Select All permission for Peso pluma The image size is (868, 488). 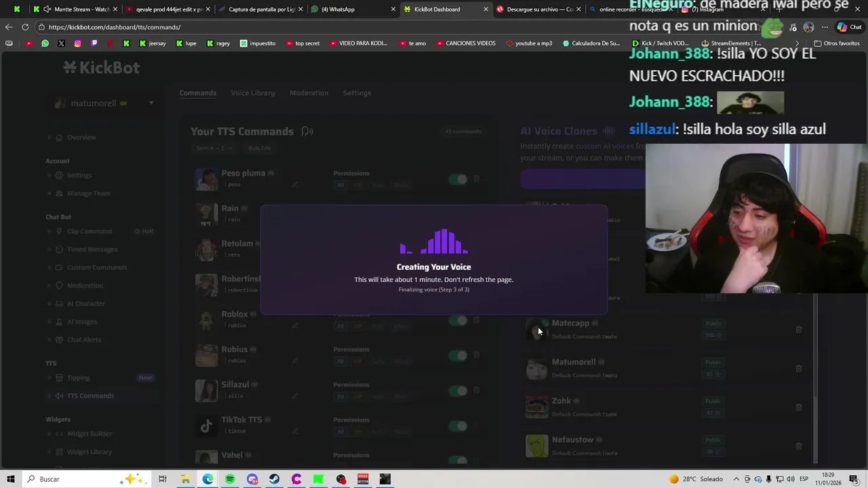tap(340, 185)
